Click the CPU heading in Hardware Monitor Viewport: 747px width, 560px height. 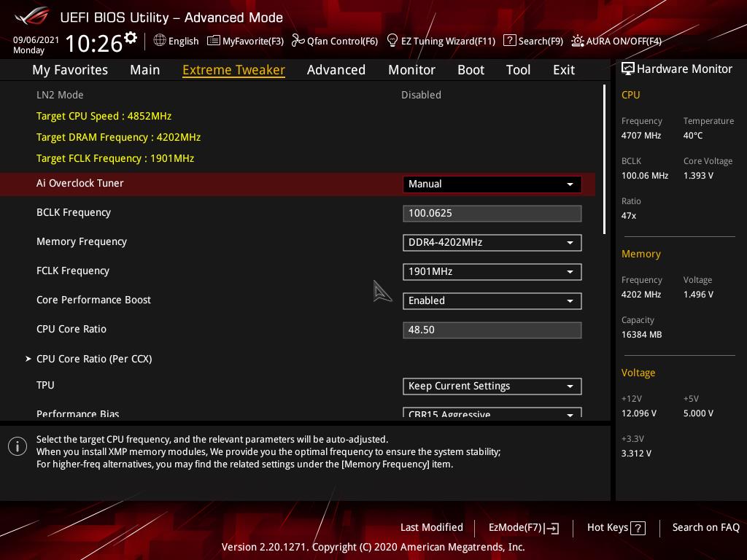click(631, 95)
